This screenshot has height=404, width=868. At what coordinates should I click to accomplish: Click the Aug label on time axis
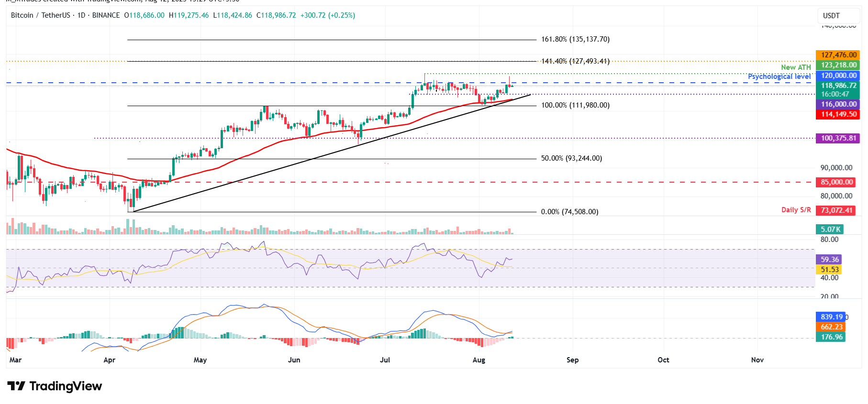(x=479, y=360)
